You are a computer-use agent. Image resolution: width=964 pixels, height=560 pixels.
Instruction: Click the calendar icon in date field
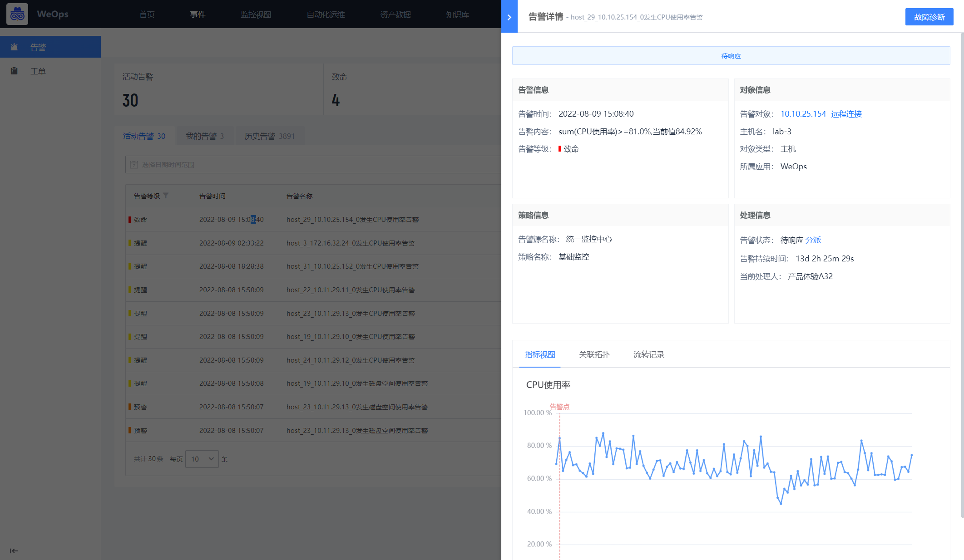coord(134,165)
